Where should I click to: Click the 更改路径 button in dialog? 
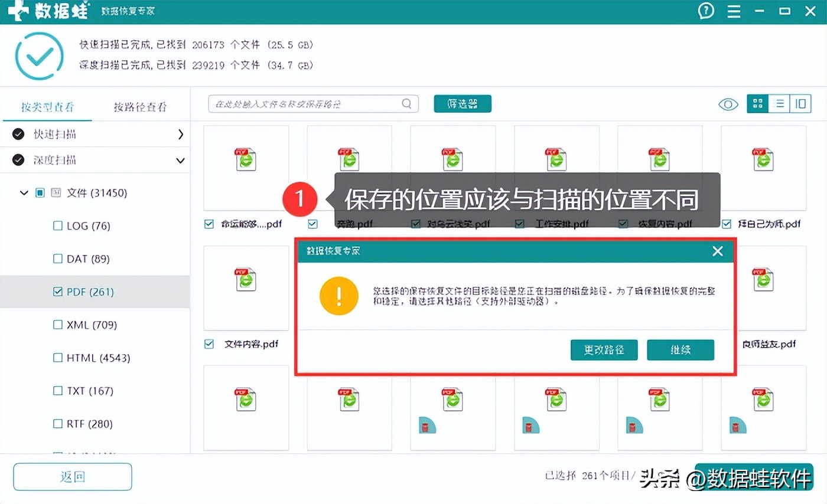(x=604, y=349)
